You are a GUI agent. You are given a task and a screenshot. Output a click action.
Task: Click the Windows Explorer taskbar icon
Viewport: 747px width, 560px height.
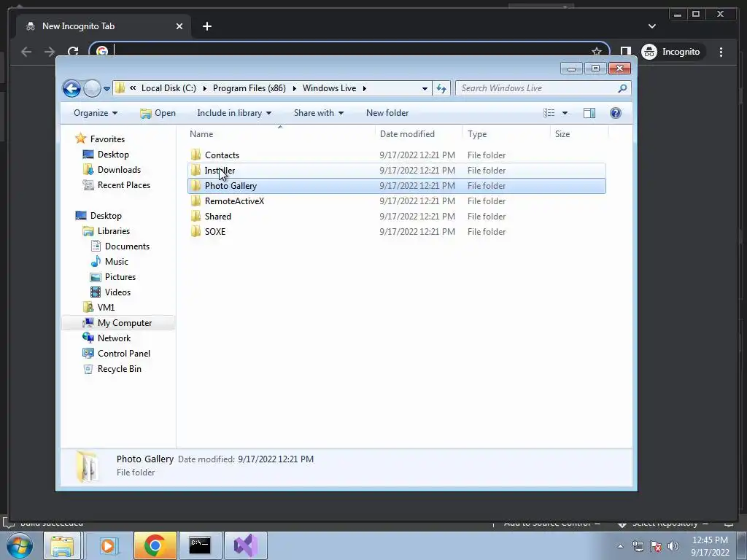pyautogui.click(x=62, y=545)
